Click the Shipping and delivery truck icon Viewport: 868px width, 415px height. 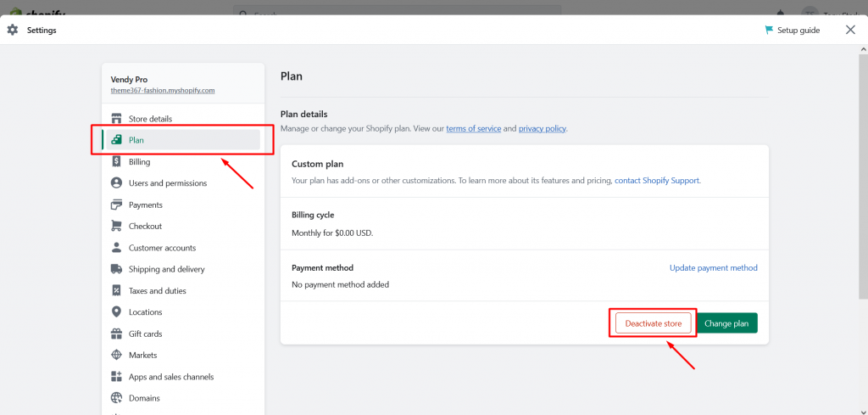point(116,269)
